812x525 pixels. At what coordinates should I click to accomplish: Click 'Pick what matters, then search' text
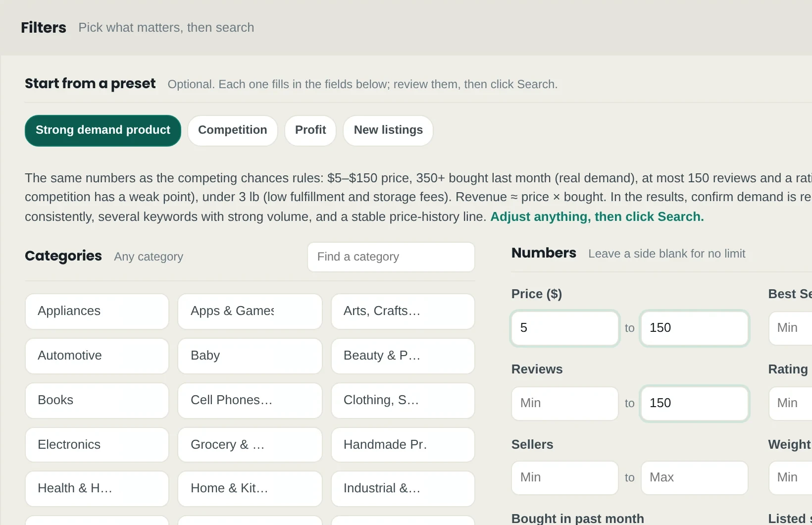click(x=166, y=27)
